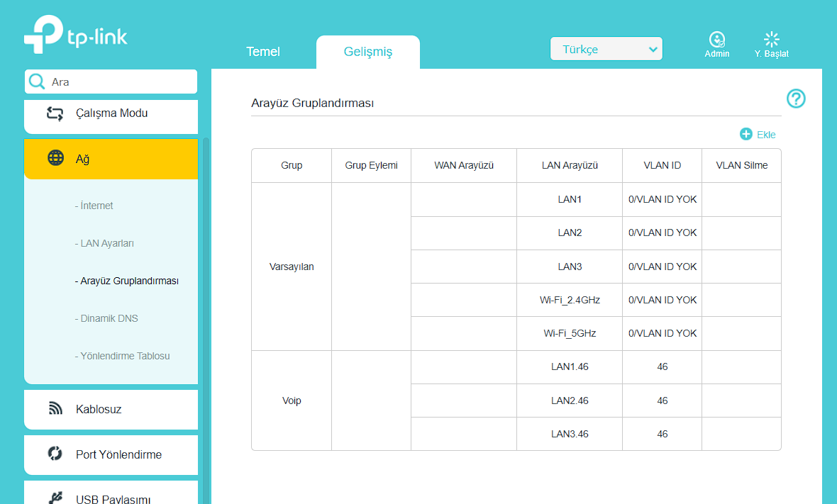Click the USB Paylaşımı usb icon
837x504 pixels.
(55, 498)
